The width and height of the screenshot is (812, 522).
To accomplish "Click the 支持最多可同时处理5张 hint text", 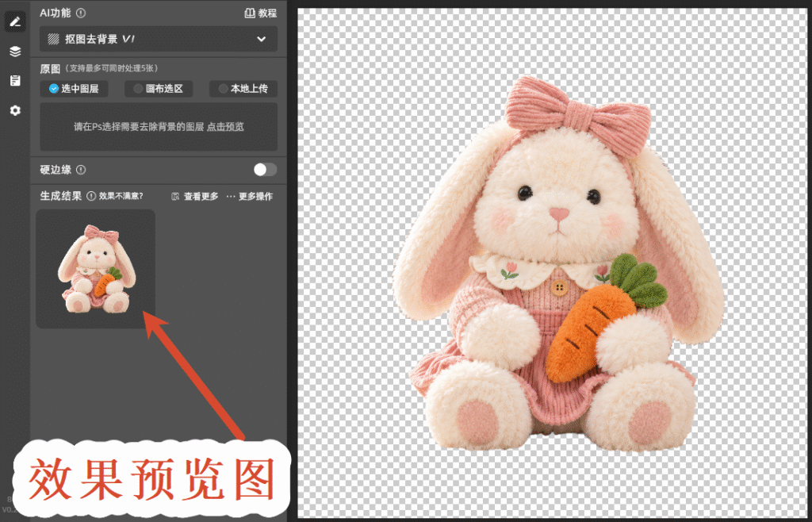I will pos(109,68).
